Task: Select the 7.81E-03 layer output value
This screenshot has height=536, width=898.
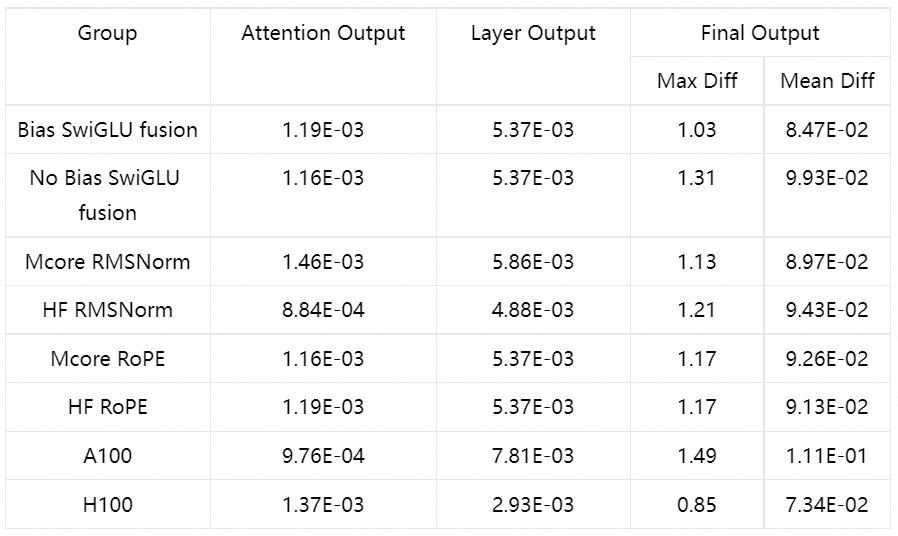Action: click(533, 456)
